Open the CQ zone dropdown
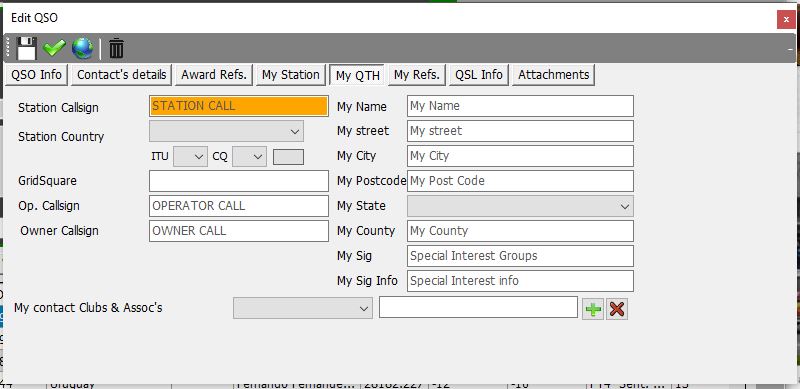 (249, 157)
